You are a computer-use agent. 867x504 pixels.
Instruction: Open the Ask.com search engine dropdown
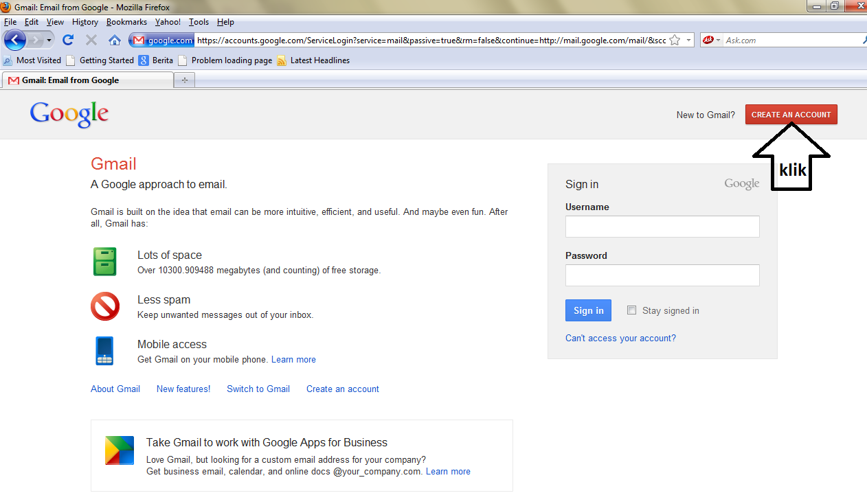712,40
